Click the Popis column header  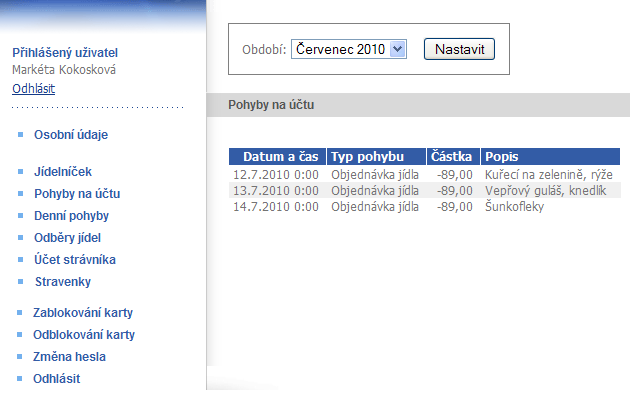click(551, 157)
